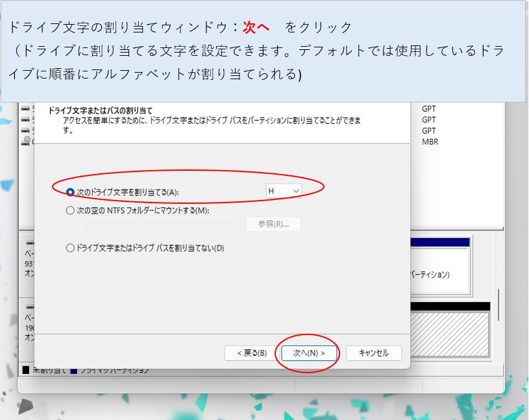Open the drive letter H dropdown

[284, 191]
